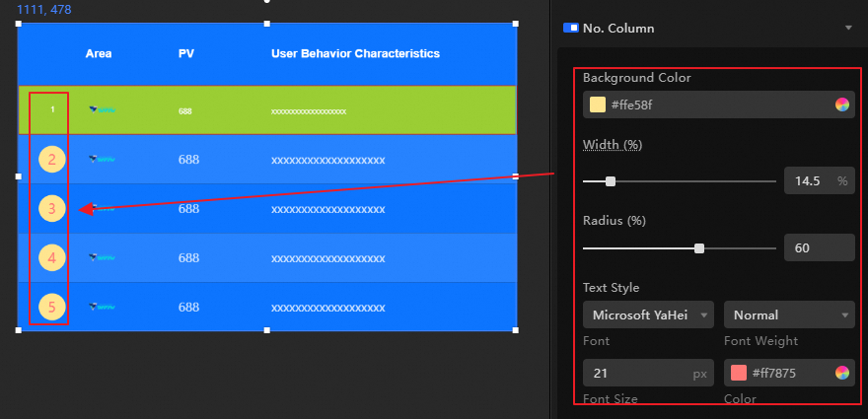Open the Microsoft YaHei font dropdown
Image resolution: width=868 pixels, height=419 pixels.
point(648,314)
